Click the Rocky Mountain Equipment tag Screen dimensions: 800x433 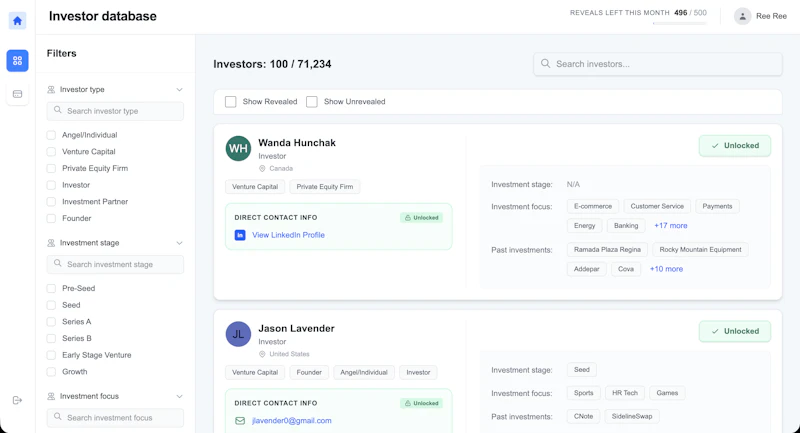pos(700,249)
